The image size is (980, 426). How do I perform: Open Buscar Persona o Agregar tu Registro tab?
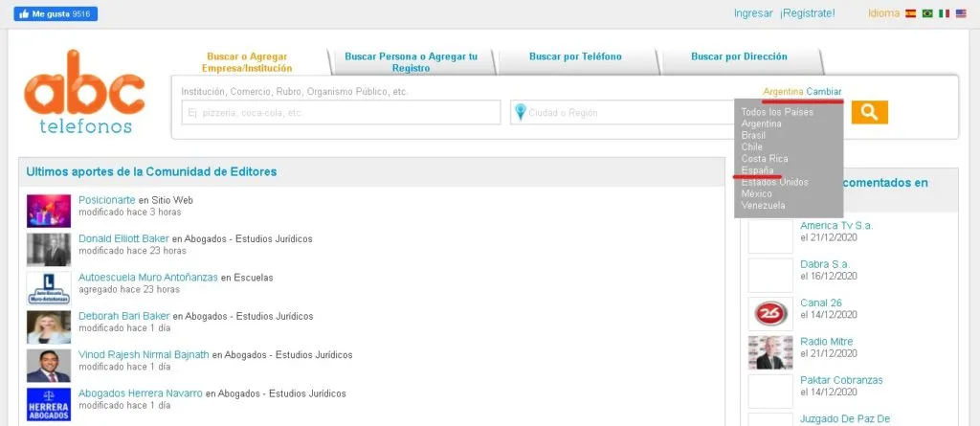tap(411, 62)
